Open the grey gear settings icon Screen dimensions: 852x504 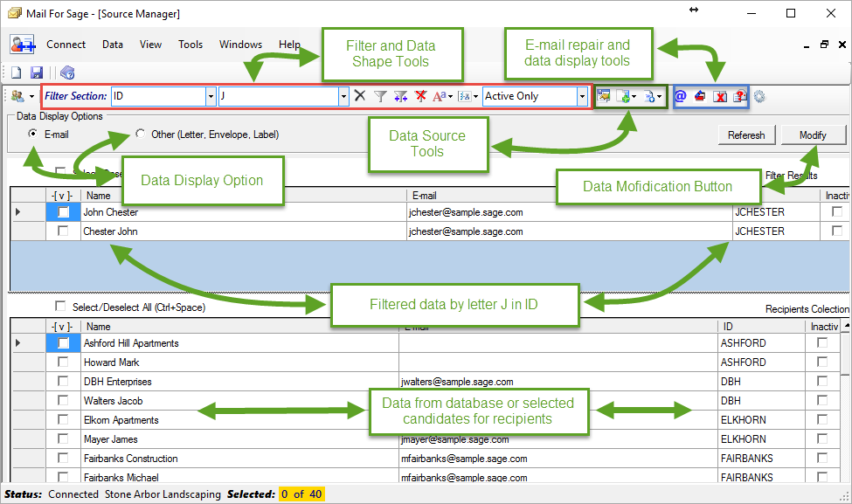pos(759,97)
